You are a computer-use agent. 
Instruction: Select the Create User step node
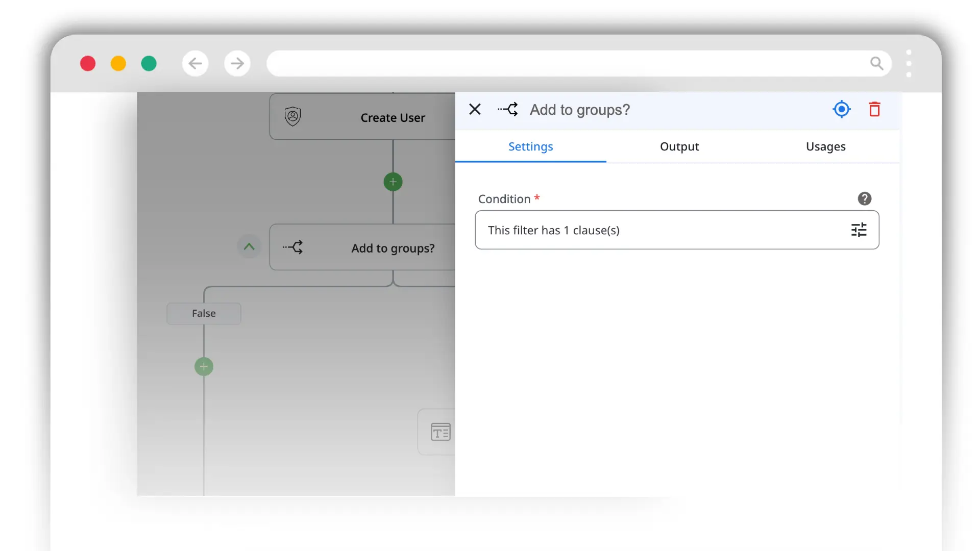click(x=362, y=117)
